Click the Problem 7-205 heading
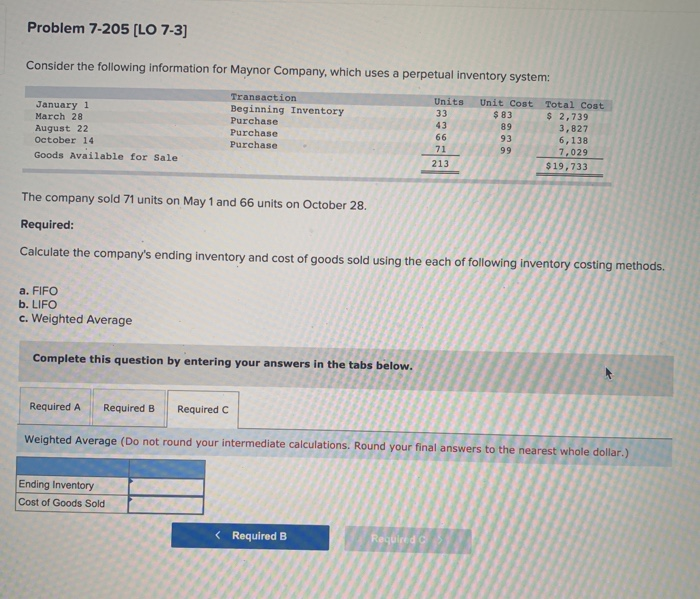This screenshot has height=599, width=700. tap(107, 29)
